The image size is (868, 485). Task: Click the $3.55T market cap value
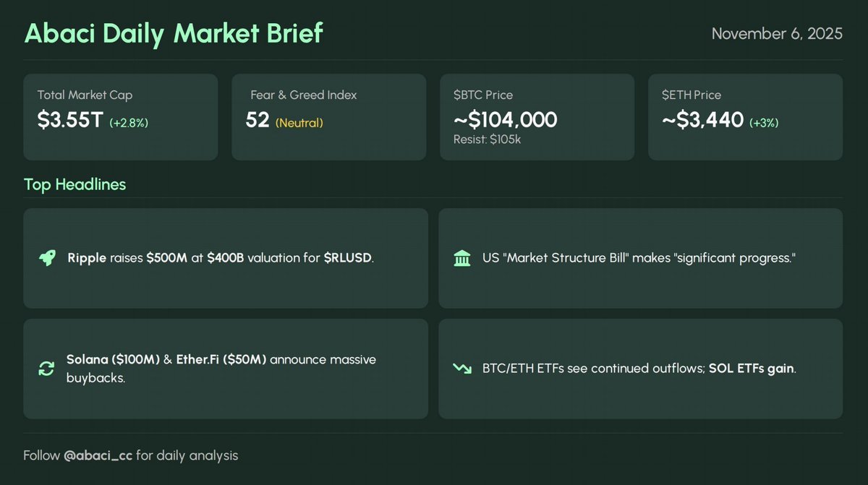70,121
